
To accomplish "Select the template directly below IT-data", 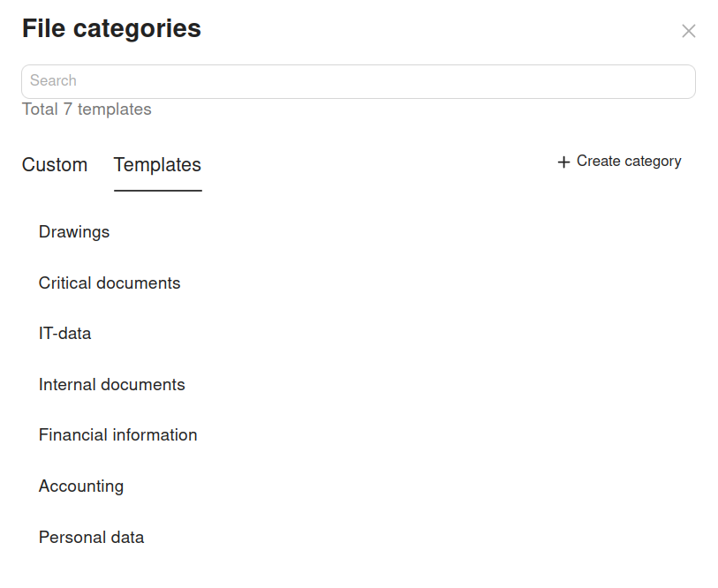I will click(x=112, y=385).
